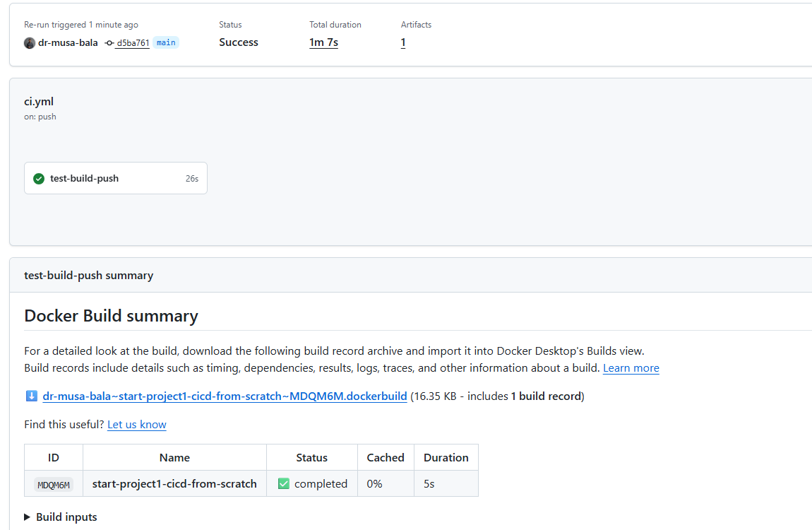Image resolution: width=812 pixels, height=530 pixels.
Task: Click the Re-run triggered 1 minute ago text
Action: coord(80,24)
